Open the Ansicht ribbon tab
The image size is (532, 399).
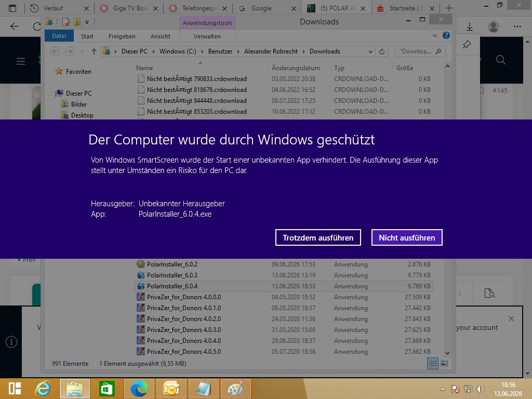tap(161, 36)
